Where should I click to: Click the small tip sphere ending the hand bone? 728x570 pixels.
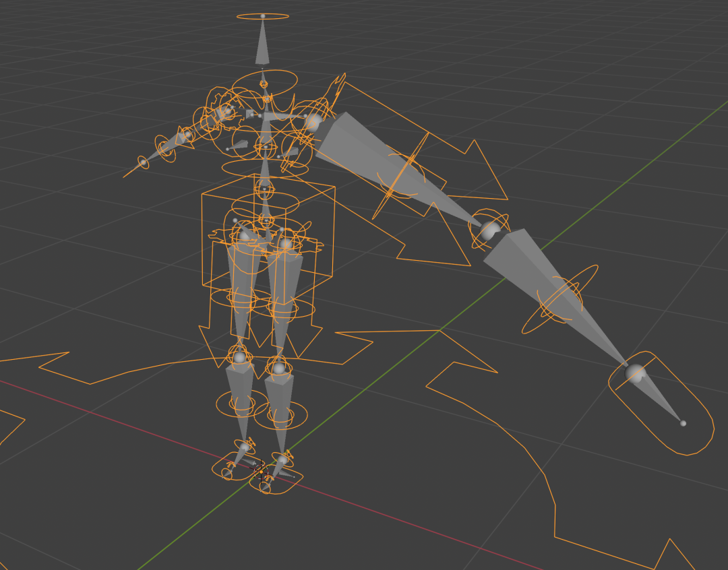[682, 423]
